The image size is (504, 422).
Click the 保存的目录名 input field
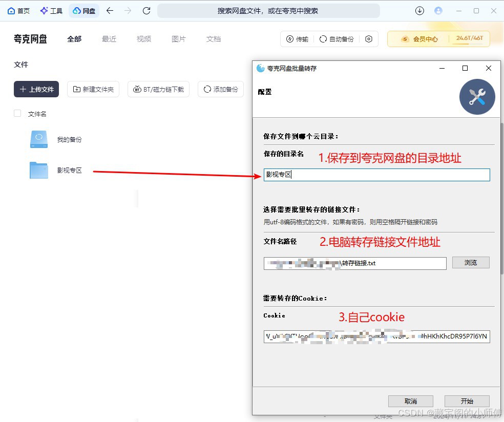[376, 175]
